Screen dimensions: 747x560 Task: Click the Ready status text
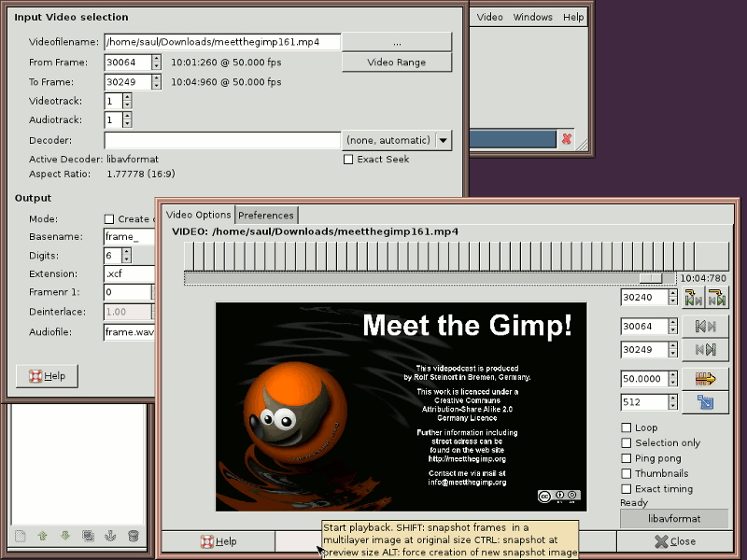click(x=634, y=503)
